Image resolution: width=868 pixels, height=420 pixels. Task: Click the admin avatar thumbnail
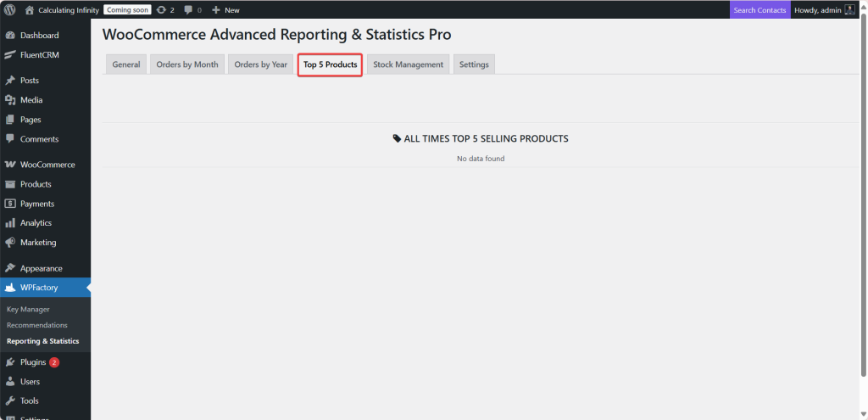click(x=849, y=10)
